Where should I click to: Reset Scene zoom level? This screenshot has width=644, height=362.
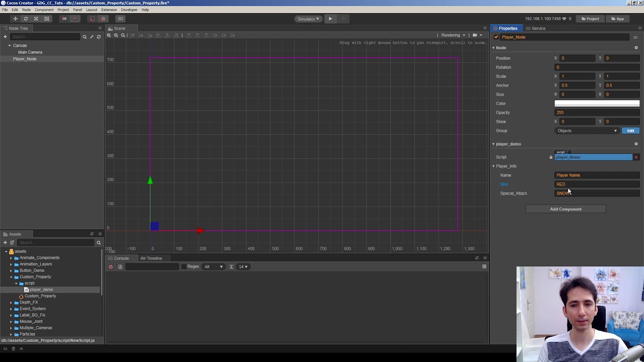123,35
